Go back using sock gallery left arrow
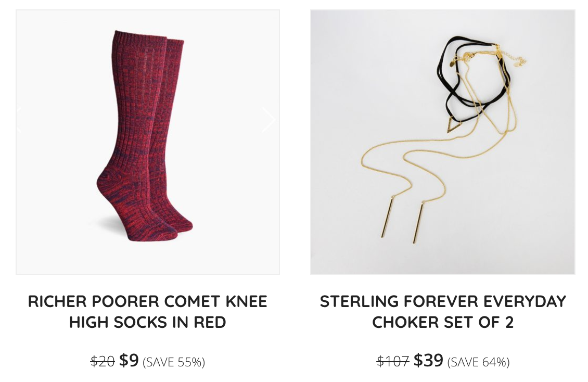 19,120
